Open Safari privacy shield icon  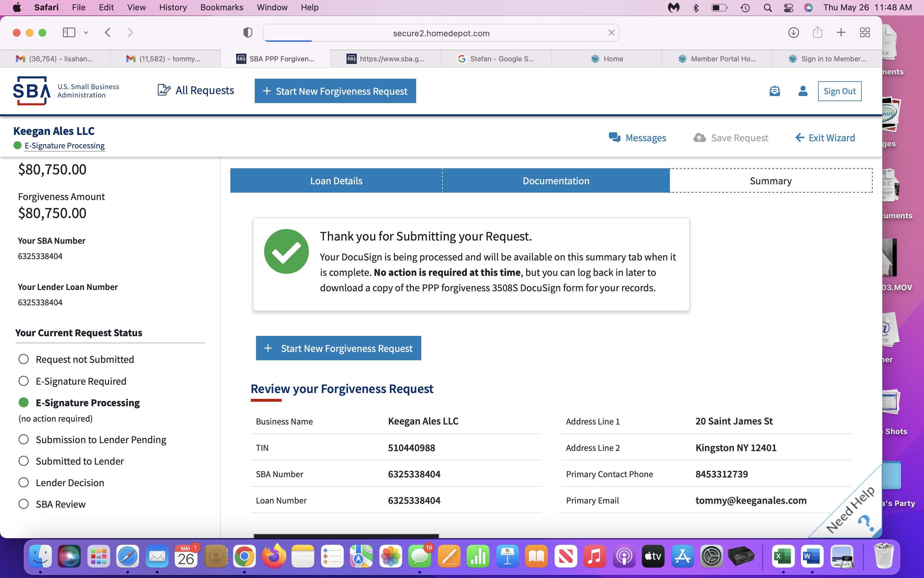click(x=248, y=33)
